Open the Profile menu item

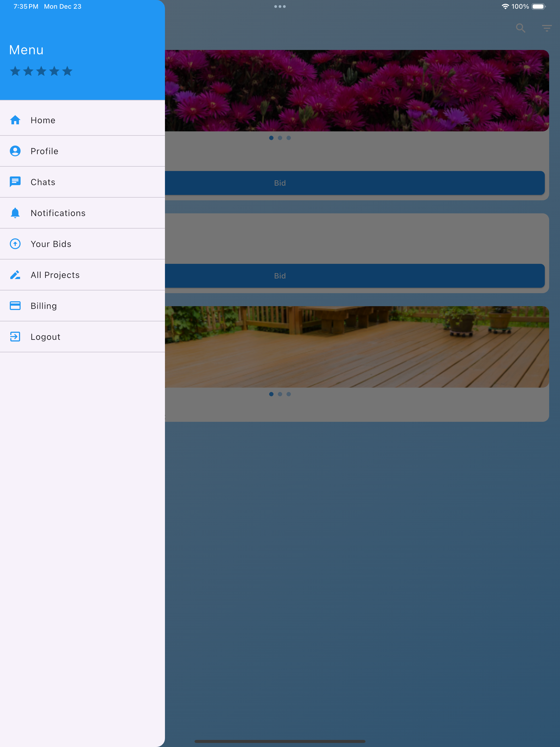pyautogui.click(x=82, y=151)
